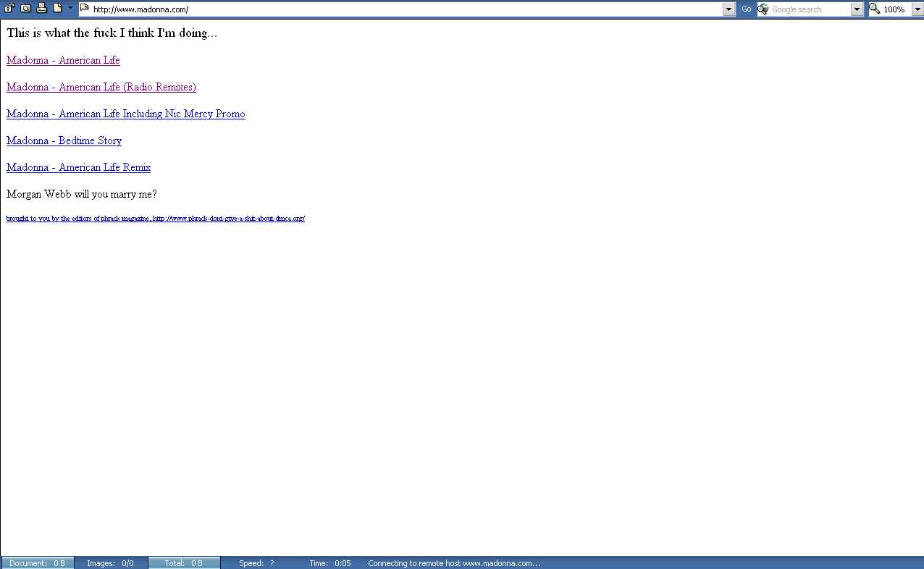Click into the URL address field
This screenshot has width=924, height=569.
[406, 9]
